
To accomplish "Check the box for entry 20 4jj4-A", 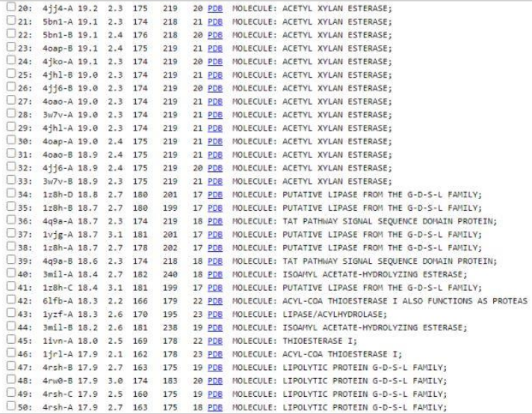I will pyautogui.click(x=10, y=8).
